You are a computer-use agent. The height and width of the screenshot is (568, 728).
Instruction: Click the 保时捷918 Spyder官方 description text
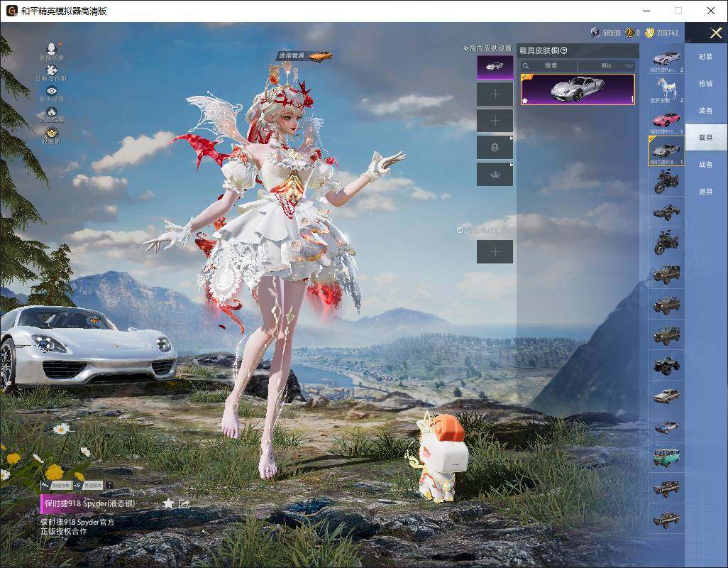coord(77,522)
